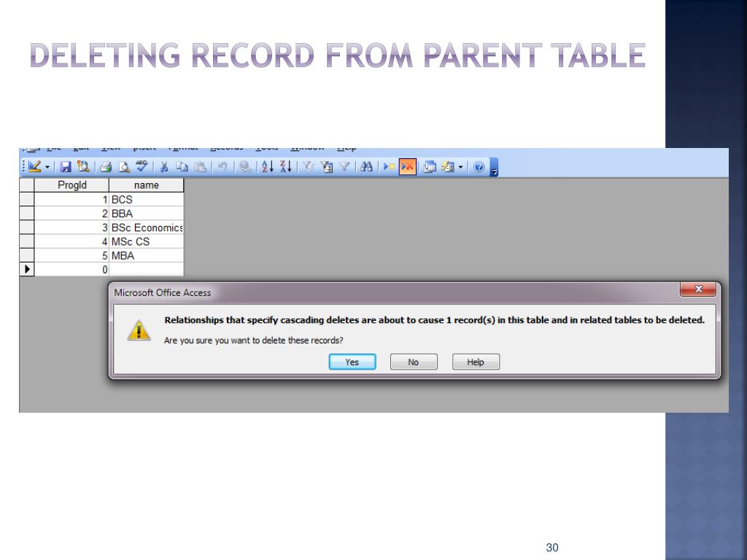Click the ProgId cell with value 3
This screenshot has height=560, width=747.
tap(72, 227)
